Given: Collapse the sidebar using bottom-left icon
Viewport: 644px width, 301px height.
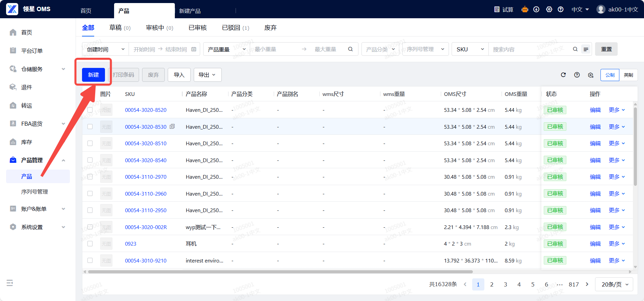Looking at the screenshot, I should [10, 283].
